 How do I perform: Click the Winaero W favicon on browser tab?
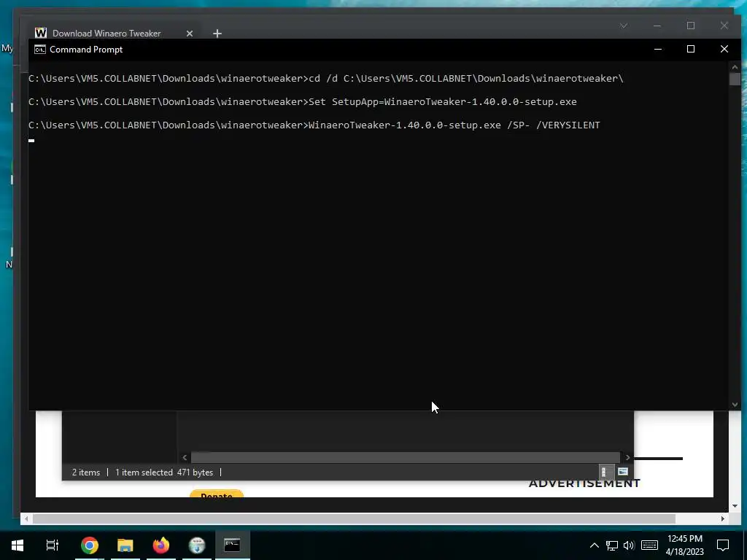41,33
